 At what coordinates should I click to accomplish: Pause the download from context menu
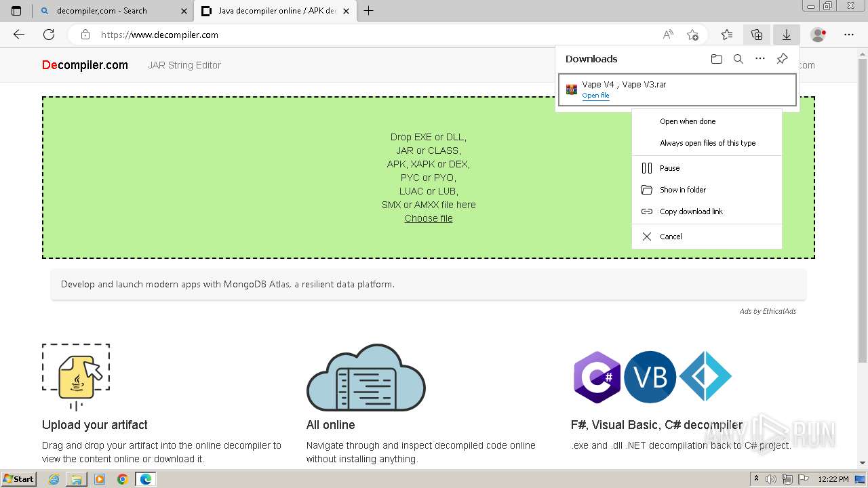pos(707,168)
